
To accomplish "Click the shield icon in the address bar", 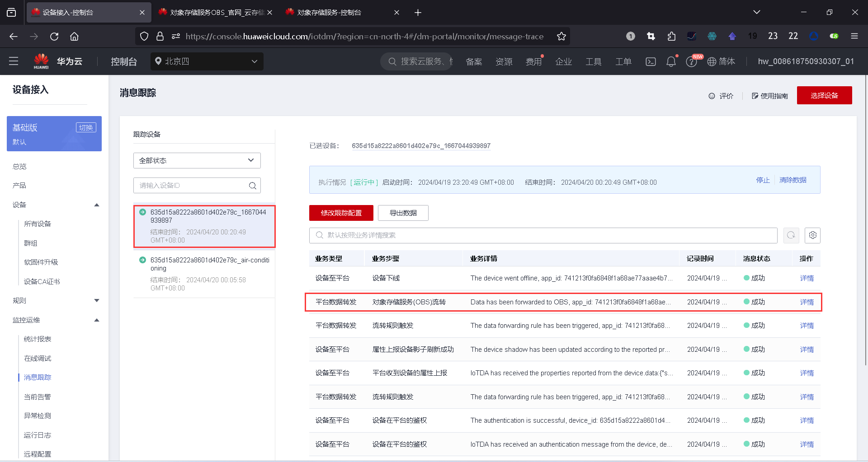I will (144, 36).
